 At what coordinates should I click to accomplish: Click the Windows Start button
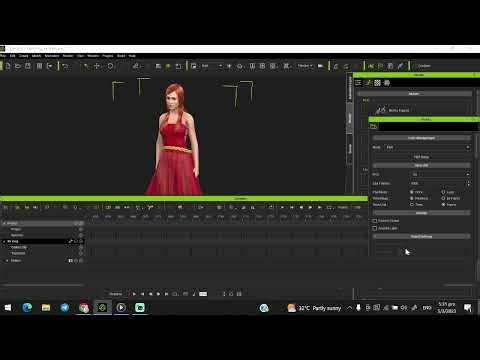[8, 308]
